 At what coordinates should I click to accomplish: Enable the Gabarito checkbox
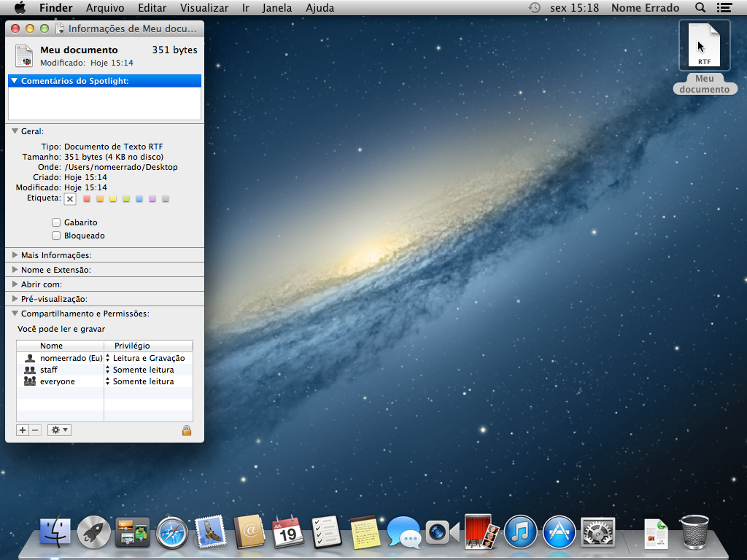(x=56, y=222)
